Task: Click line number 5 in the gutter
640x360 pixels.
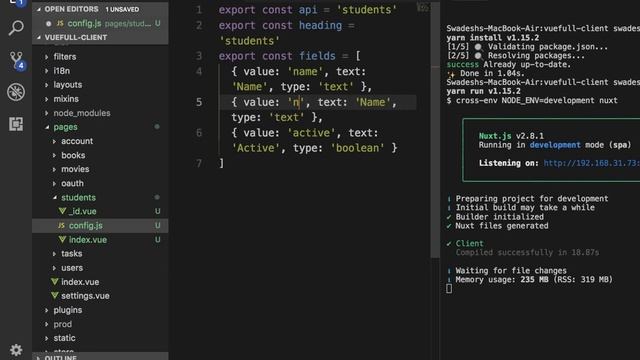Action: (x=199, y=102)
